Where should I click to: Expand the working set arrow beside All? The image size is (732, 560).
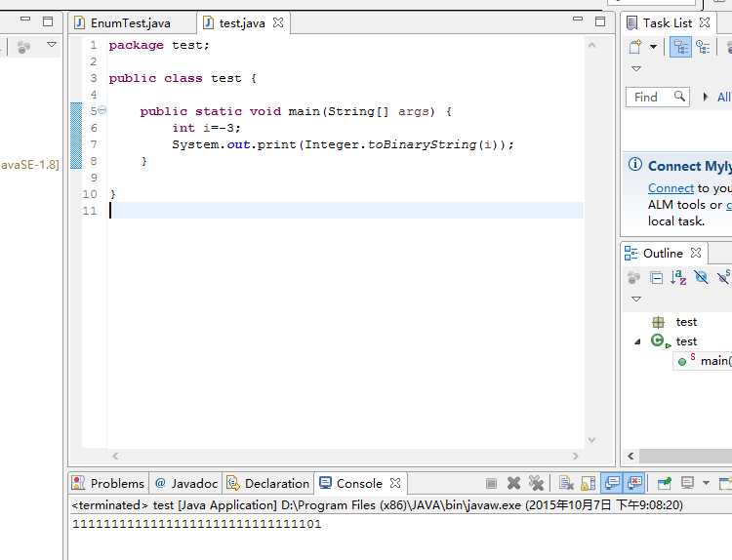(705, 97)
